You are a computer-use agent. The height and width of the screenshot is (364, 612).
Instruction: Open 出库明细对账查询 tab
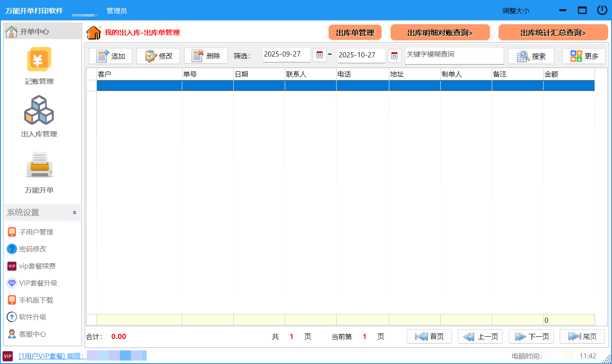(440, 33)
